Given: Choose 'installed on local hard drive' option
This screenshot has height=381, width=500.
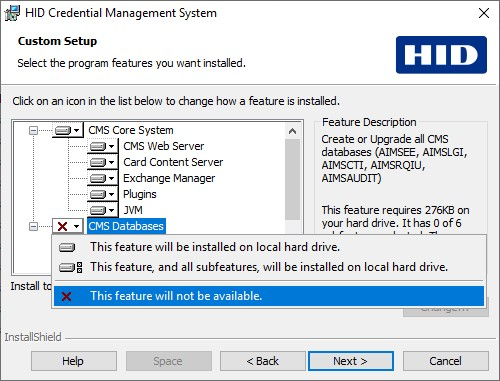Looking at the screenshot, I should tap(269, 247).
